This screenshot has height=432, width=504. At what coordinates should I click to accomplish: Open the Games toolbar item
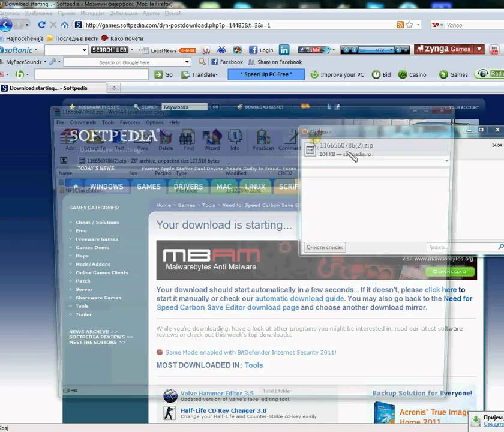454,74
